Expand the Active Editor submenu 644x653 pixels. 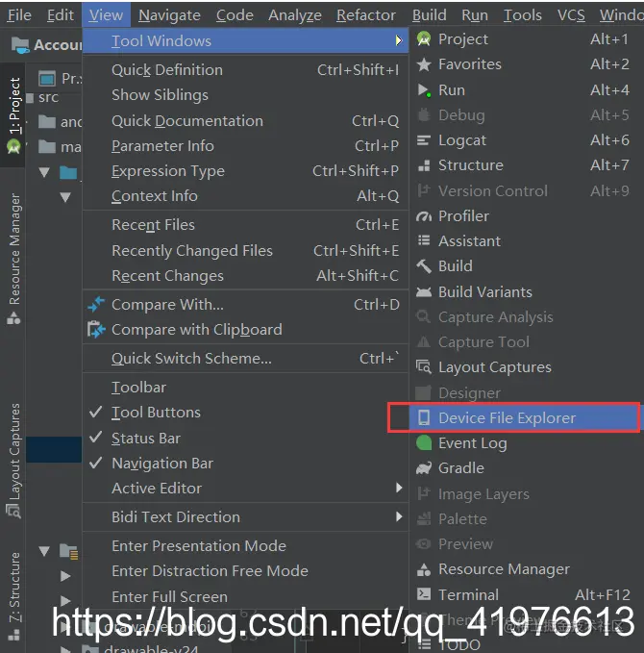click(x=246, y=489)
